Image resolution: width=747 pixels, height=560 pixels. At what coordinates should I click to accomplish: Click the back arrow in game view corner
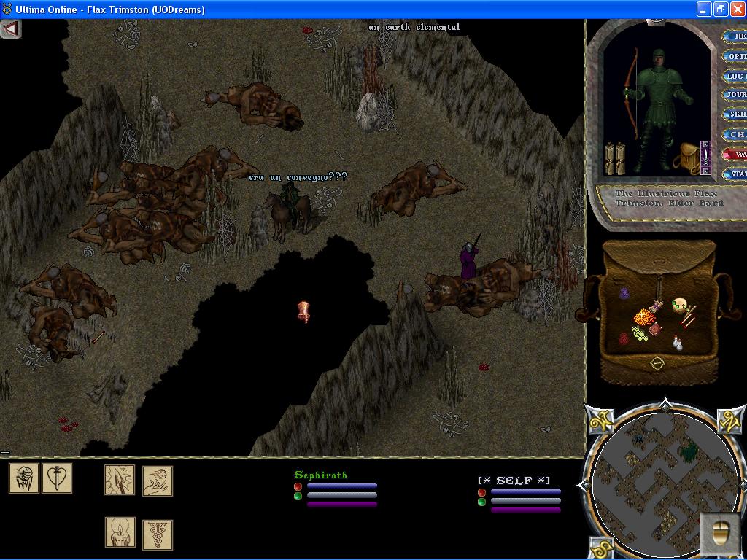point(10,28)
